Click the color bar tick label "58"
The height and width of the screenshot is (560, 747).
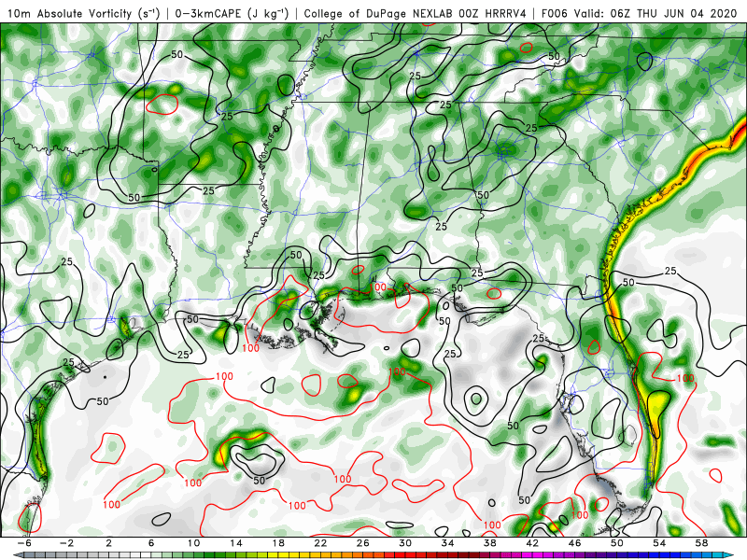701,543
